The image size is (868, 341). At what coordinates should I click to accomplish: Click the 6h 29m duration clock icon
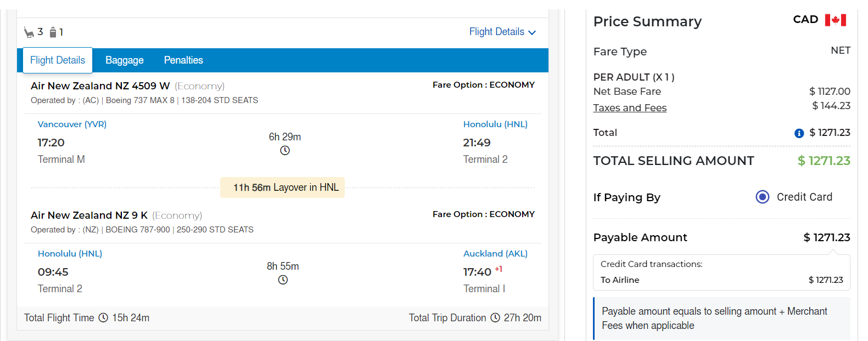pos(285,151)
